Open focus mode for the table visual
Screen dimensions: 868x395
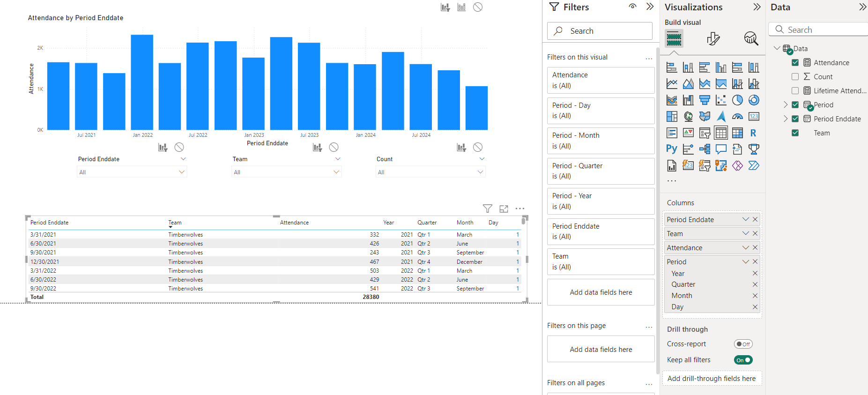504,209
